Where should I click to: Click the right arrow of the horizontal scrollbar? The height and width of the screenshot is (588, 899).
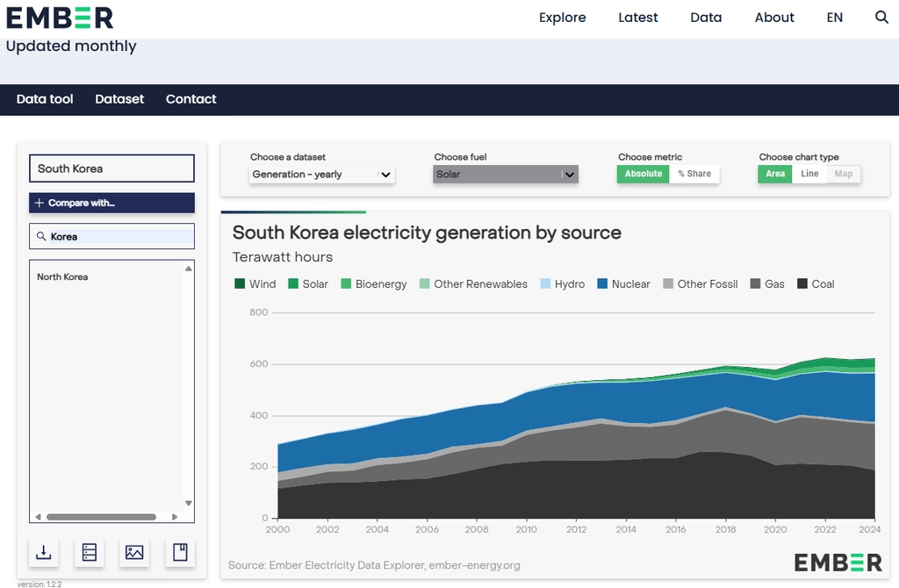175,517
